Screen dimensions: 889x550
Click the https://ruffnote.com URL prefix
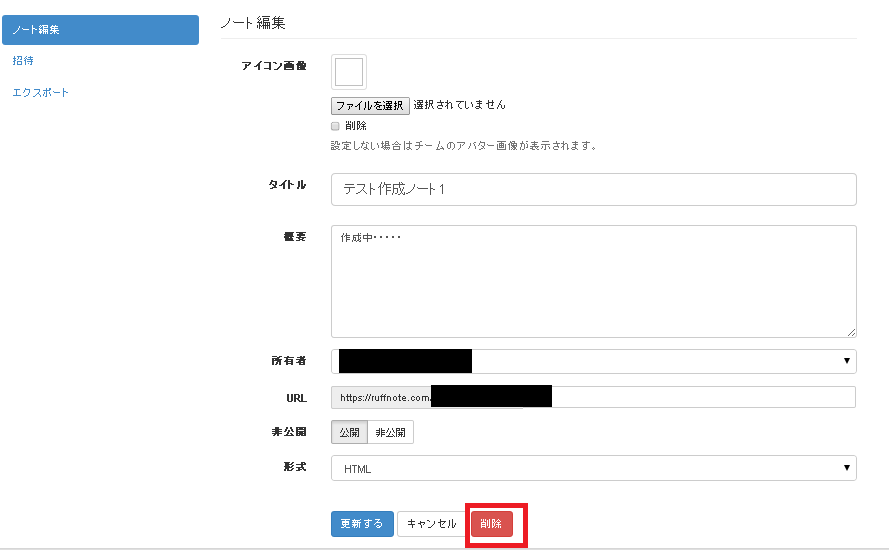(382, 398)
